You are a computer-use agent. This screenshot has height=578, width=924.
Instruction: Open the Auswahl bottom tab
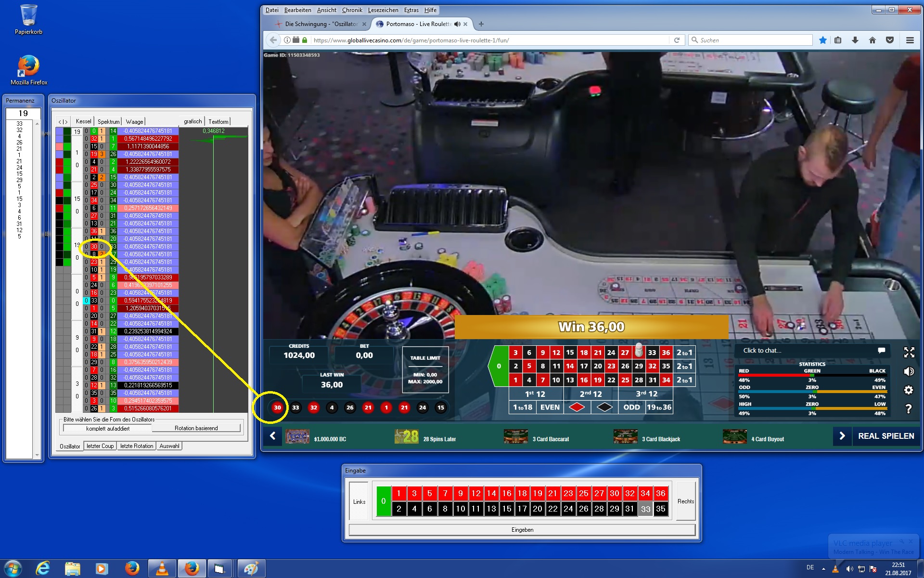click(169, 446)
